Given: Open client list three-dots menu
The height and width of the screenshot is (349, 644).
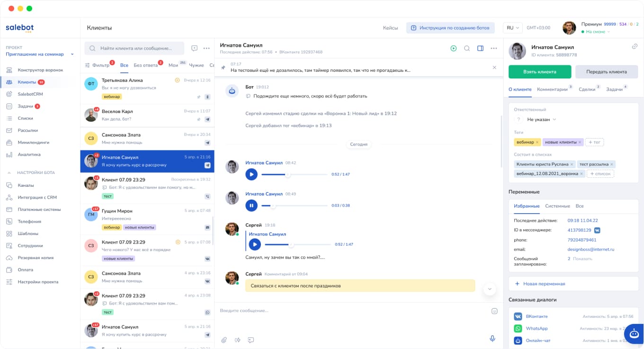Looking at the screenshot, I should (x=206, y=48).
